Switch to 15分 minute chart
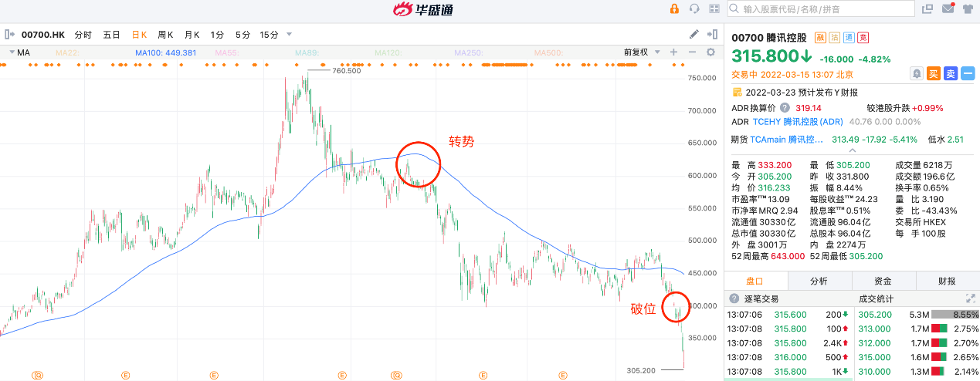The width and height of the screenshot is (980, 381). (x=269, y=35)
